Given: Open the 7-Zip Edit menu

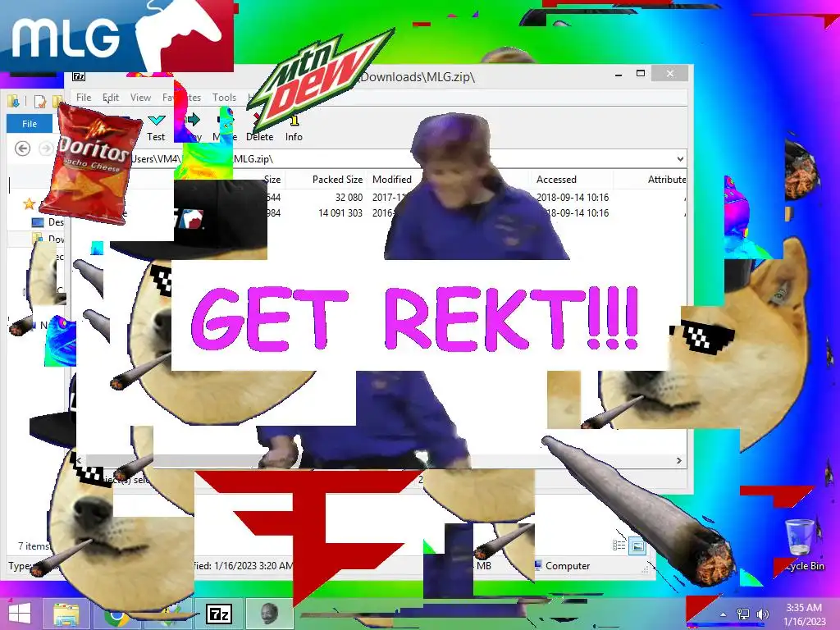Looking at the screenshot, I should [x=111, y=98].
